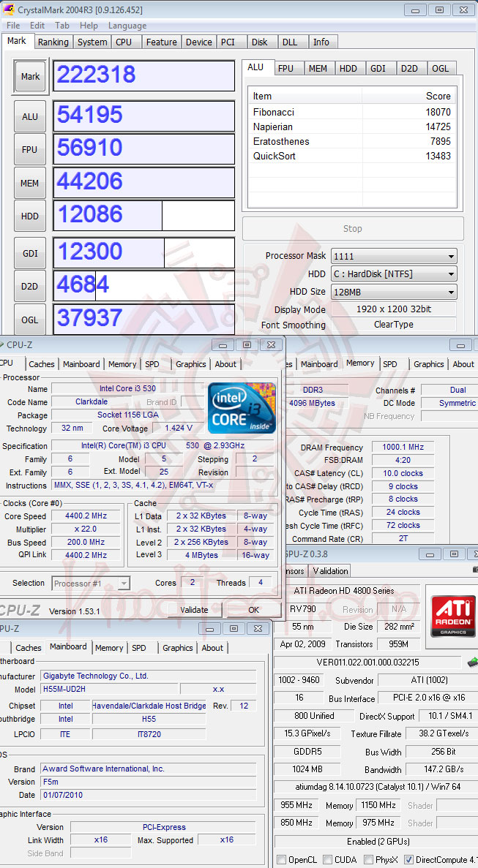478x868 pixels.
Task: Switch to the Device tab
Action: click(x=199, y=42)
